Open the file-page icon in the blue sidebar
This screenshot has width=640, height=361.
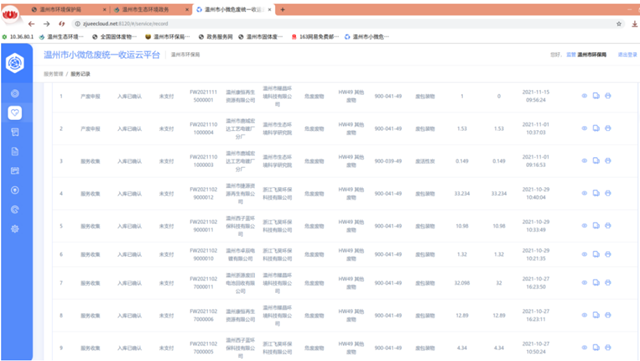pos(15,152)
